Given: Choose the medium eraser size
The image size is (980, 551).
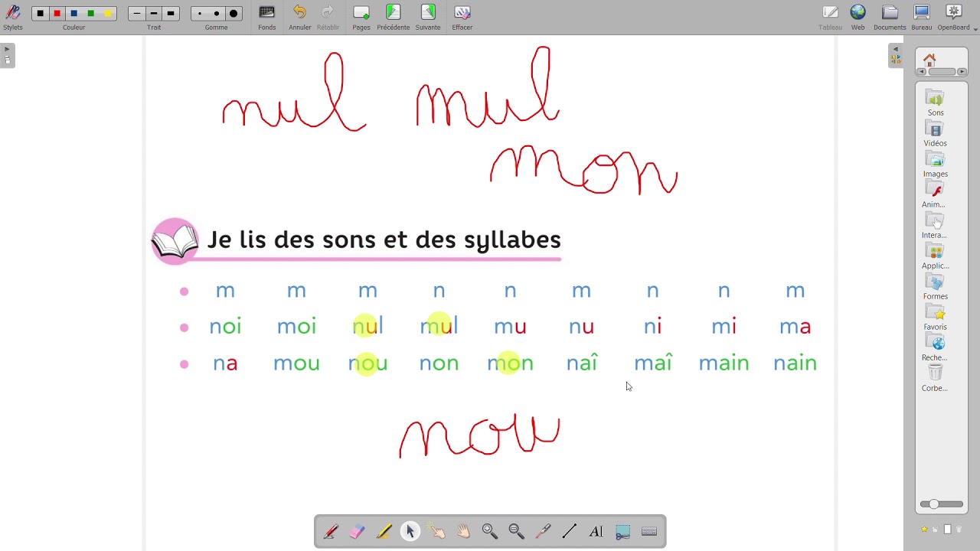Looking at the screenshot, I should pyautogui.click(x=217, y=14).
